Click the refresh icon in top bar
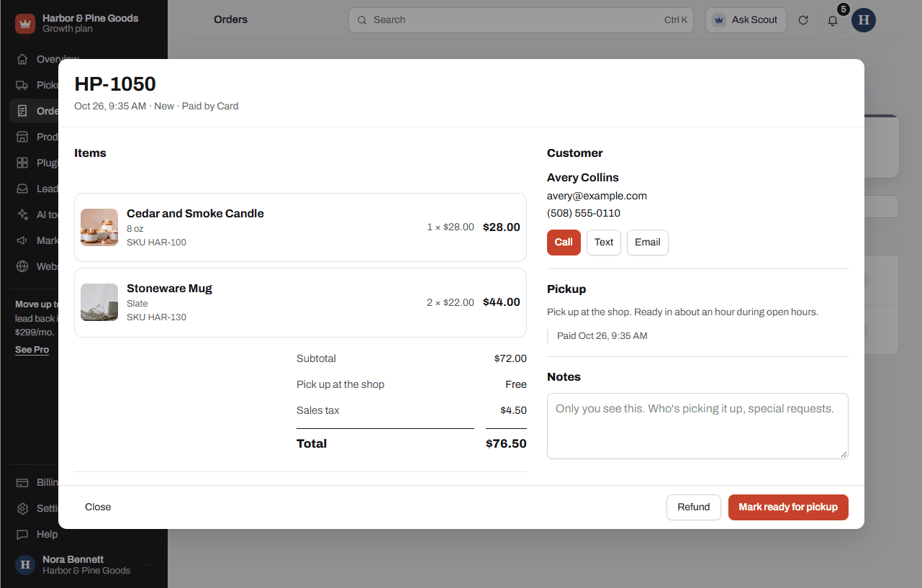This screenshot has width=922, height=588. 804,20
